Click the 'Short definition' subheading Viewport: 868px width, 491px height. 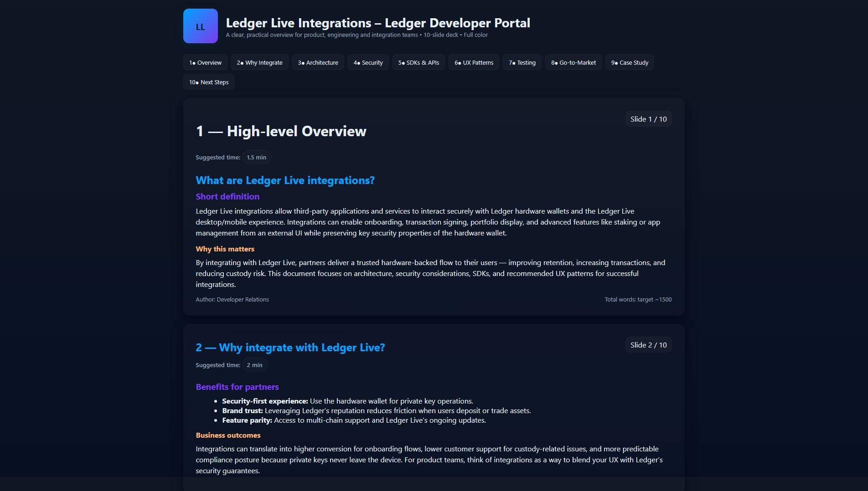pyautogui.click(x=227, y=196)
